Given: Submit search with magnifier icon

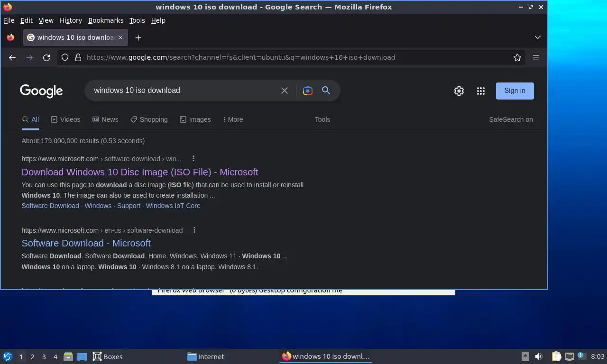Looking at the screenshot, I should tap(326, 91).
